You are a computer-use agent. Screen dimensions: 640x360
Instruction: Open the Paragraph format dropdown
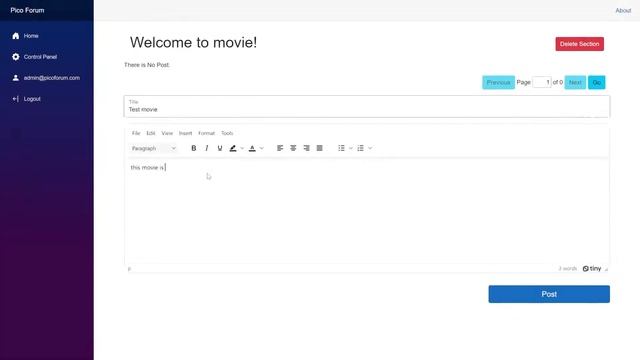point(154,148)
